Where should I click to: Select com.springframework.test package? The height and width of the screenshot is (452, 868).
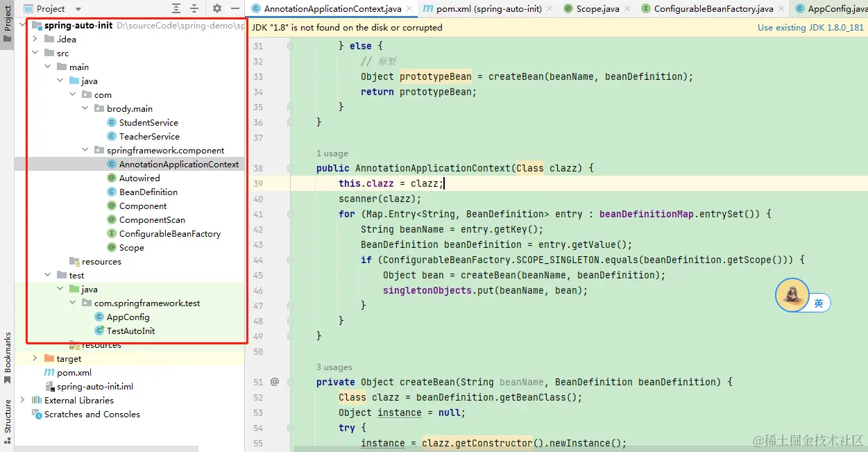[147, 303]
